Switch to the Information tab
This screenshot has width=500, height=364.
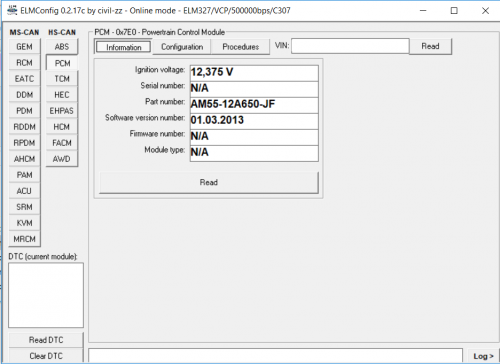click(x=124, y=47)
